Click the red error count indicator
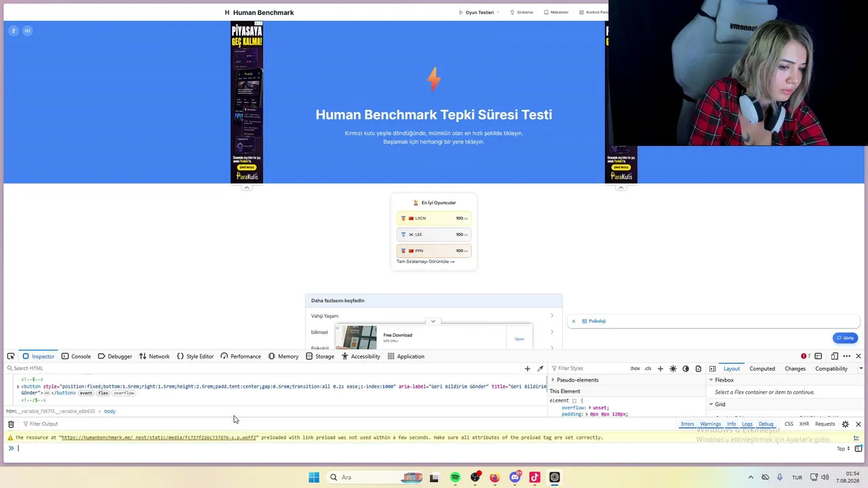Screen dimensions: 868x488 [x=806, y=357]
